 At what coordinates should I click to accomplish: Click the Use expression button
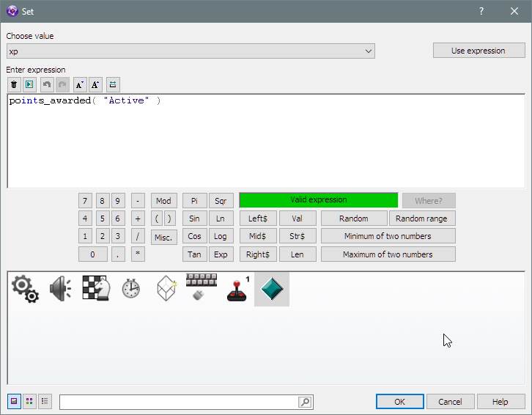[x=479, y=51]
